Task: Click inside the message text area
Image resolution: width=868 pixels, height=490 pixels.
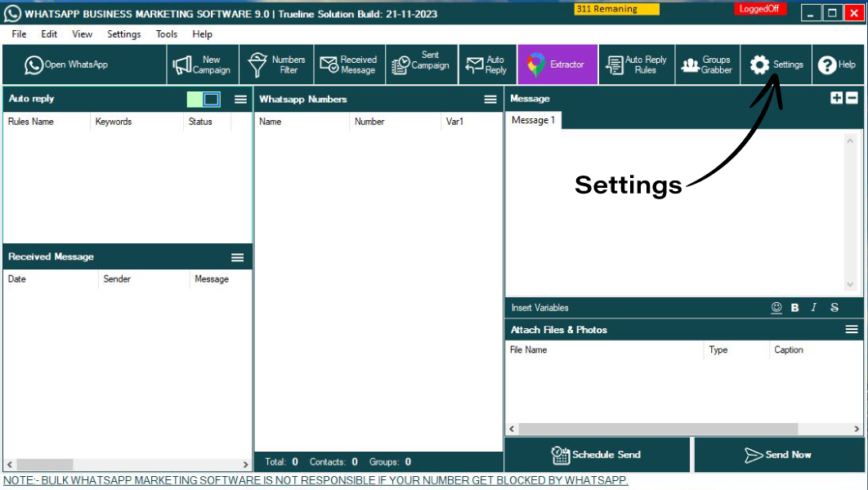Action: point(674,213)
